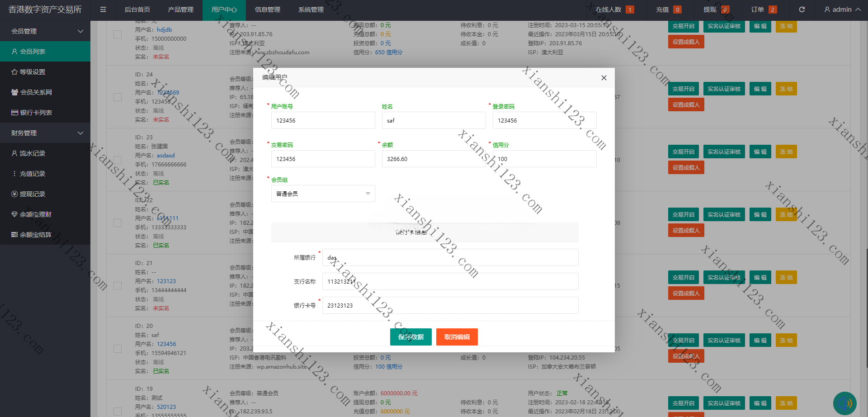Image resolution: width=868 pixels, height=417 pixels.
Task: Open the 提现 notification counter
Action: tap(716, 9)
